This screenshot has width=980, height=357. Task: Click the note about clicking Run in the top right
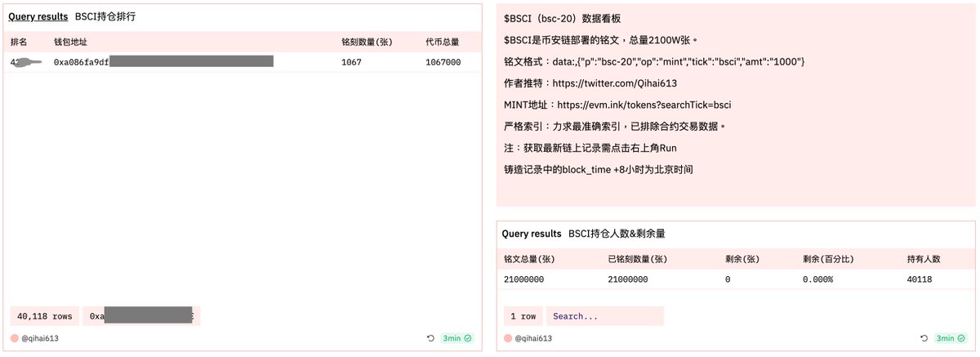pos(590,149)
